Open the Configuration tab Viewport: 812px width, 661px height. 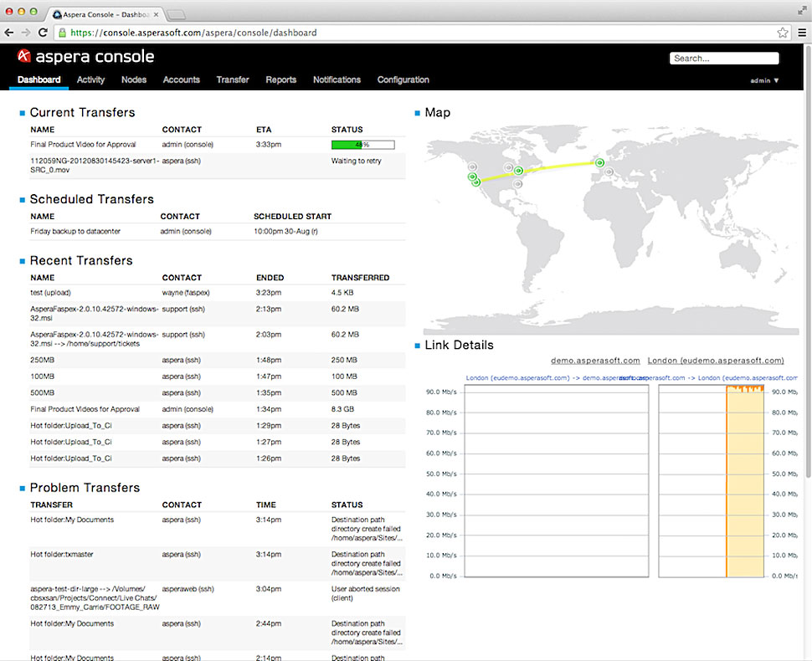[403, 79]
